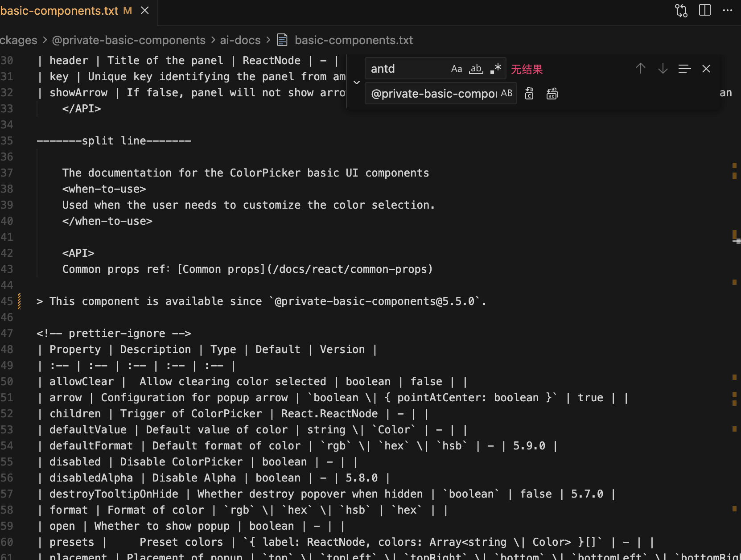
Task: Go to previous match arrow
Action: pos(640,69)
